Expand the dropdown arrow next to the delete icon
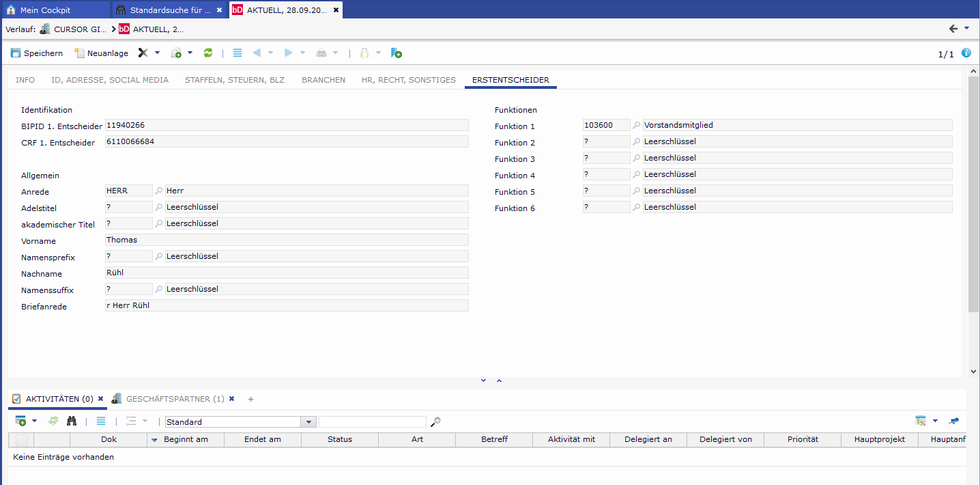This screenshot has width=980, height=485. 157,53
